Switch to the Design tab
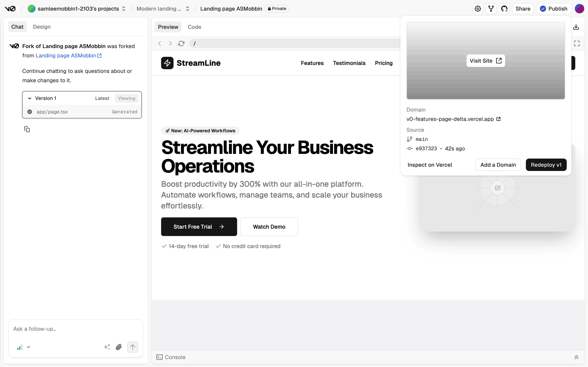The height and width of the screenshot is (367, 588). tap(42, 27)
